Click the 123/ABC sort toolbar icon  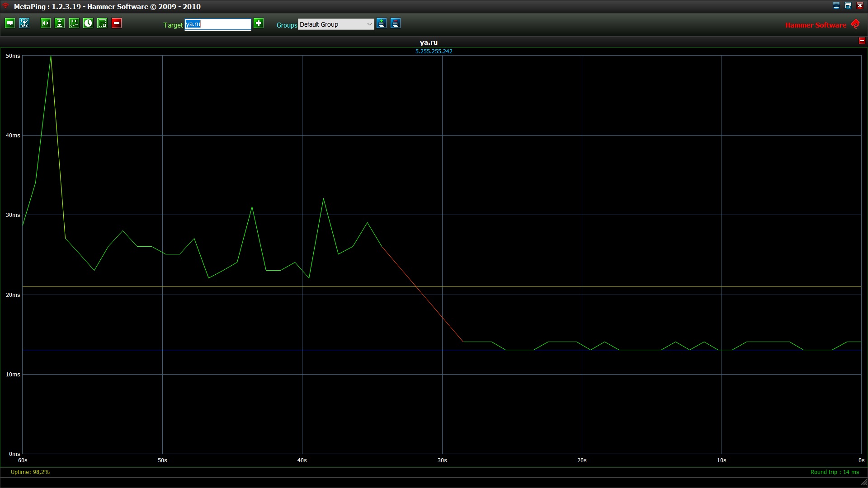coord(24,23)
